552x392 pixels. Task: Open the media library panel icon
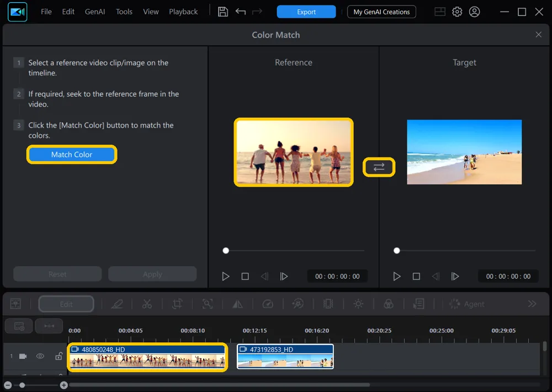tap(15, 304)
